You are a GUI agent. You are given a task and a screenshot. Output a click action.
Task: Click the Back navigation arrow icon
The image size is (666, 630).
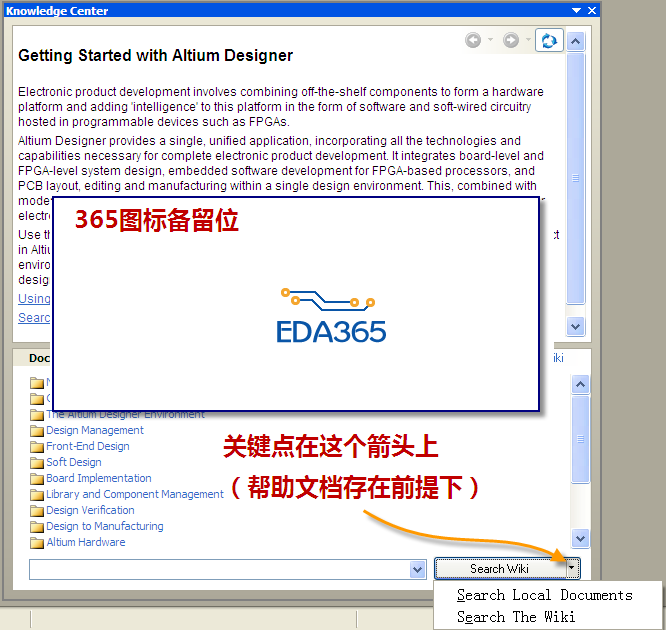pos(473,40)
